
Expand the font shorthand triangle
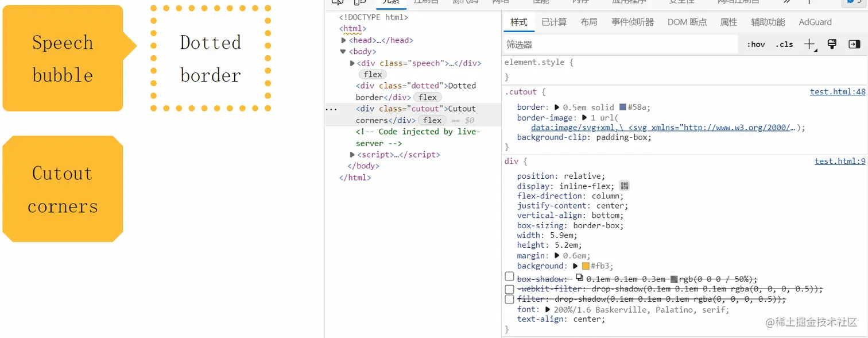(x=547, y=309)
